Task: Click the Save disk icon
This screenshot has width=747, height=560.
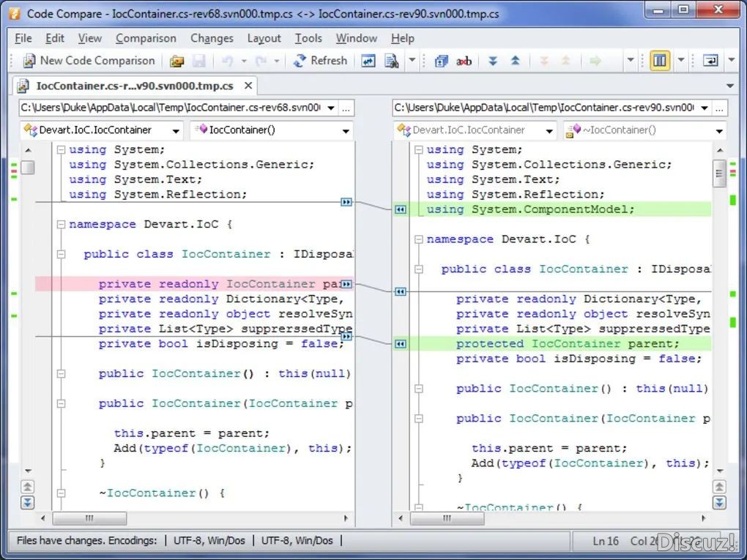Action: 198,61
